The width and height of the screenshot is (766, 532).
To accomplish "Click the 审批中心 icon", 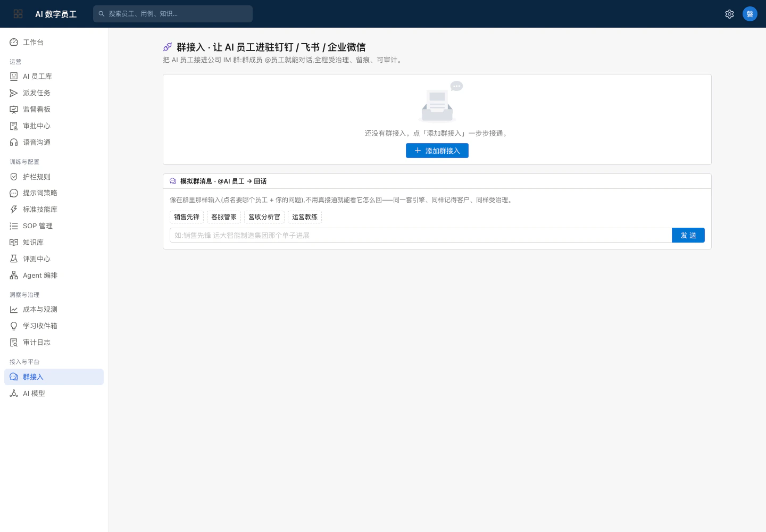I will [14, 126].
